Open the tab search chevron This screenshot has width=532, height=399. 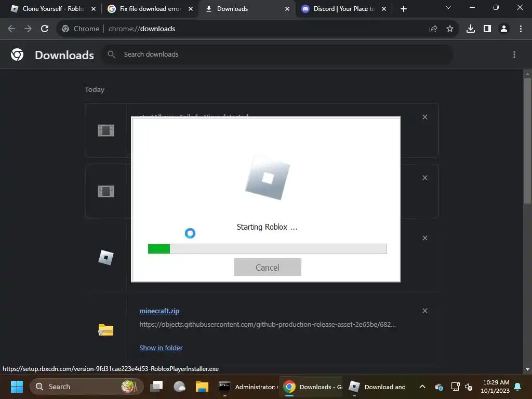click(x=448, y=7)
